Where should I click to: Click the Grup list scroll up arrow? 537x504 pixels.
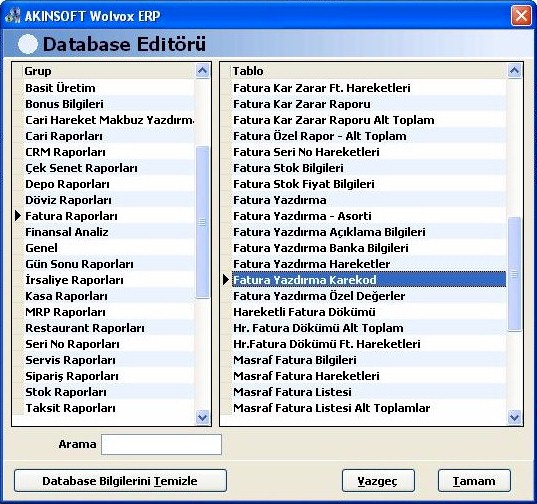[x=202, y=71]
